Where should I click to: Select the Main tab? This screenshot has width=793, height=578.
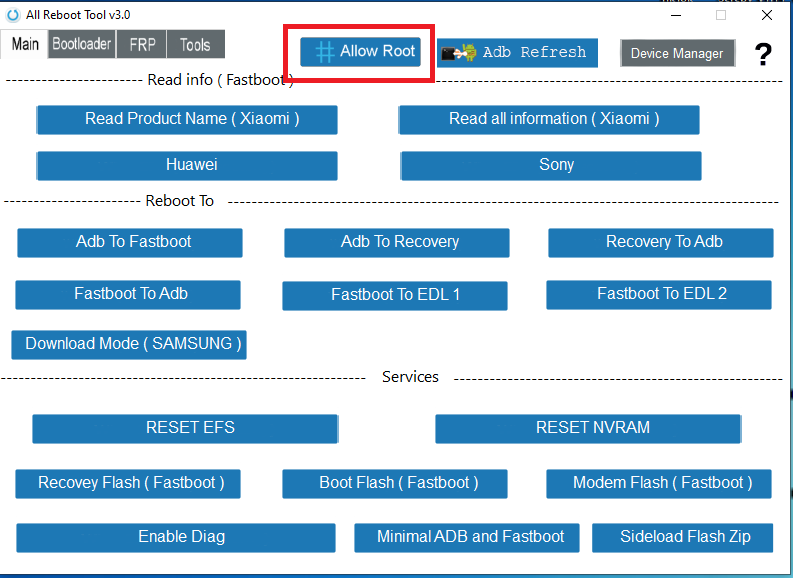[x=25, y=44]
